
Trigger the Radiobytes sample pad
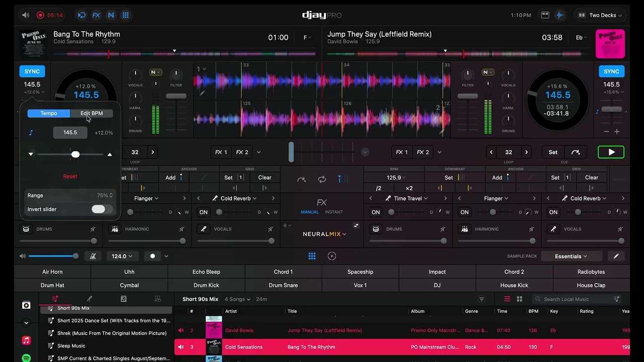click(591, 271)
